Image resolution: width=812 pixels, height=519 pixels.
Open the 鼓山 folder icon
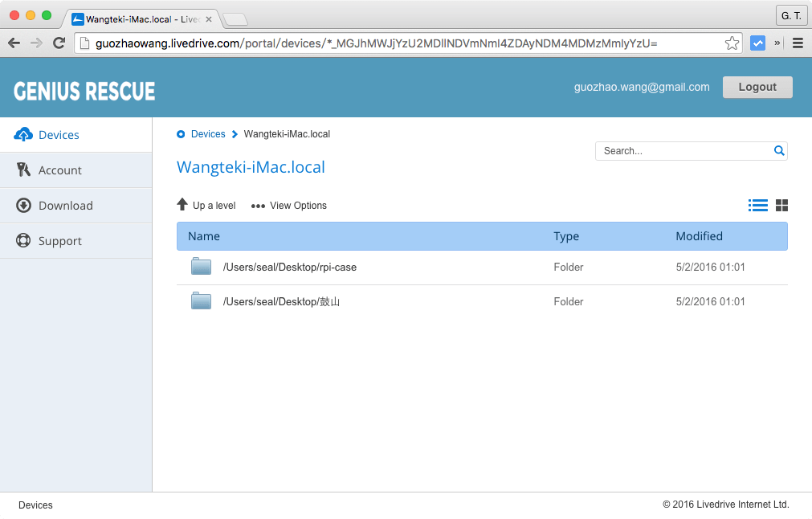(201, 301)
